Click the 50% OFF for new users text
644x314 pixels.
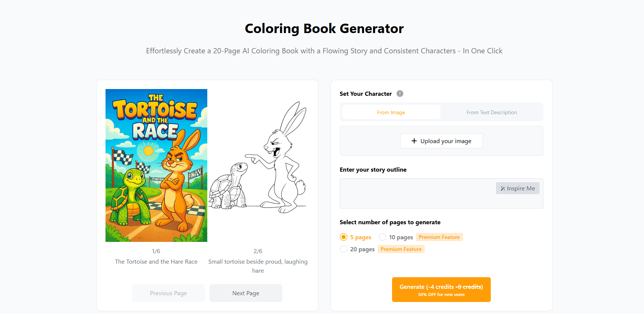point(441,294)
